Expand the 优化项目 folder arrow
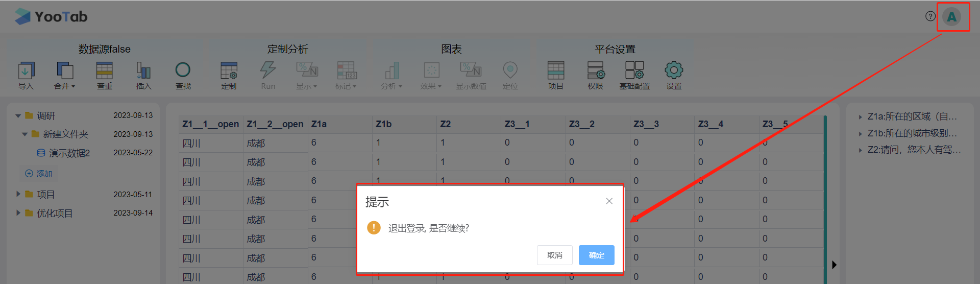Screen dimensions: 980x284 point(18,213)
